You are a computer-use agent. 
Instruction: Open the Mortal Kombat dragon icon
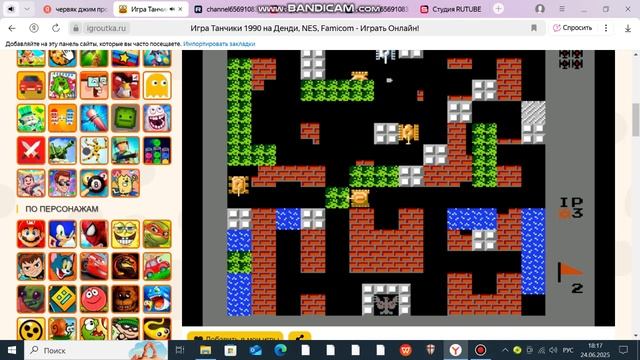point(125,267)
